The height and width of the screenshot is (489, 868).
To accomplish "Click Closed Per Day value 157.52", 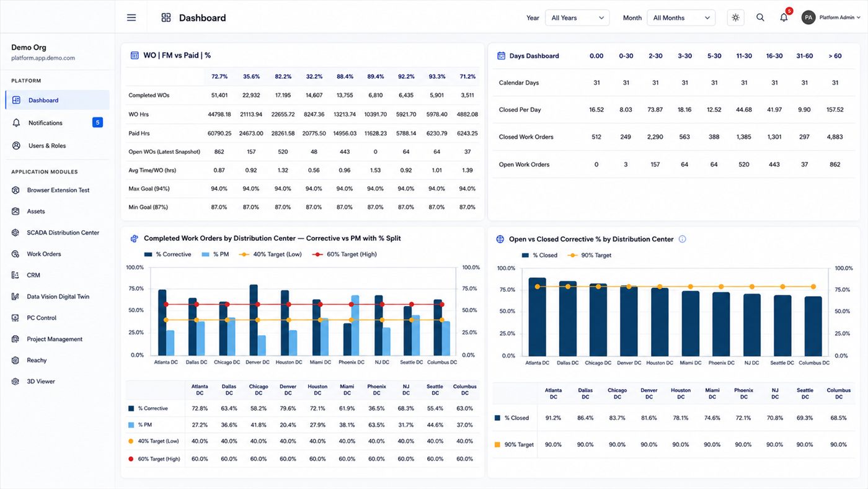I will tap(835, 110).
